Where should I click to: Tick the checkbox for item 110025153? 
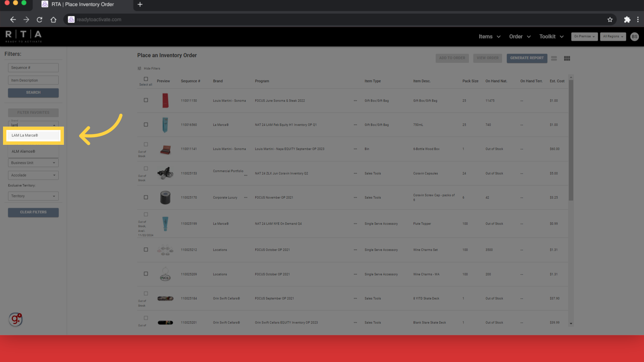pyautogui.click(x=146, y=169)
